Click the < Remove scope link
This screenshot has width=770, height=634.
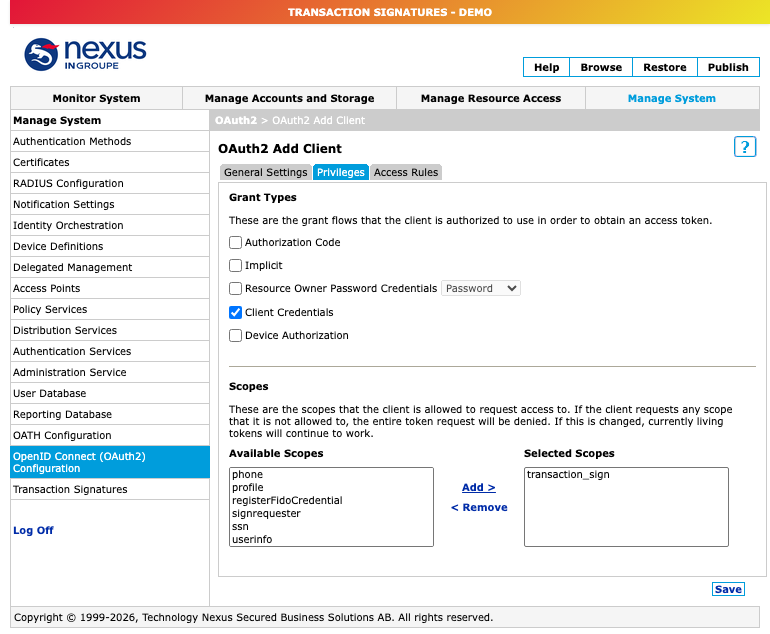coord(479,508)
